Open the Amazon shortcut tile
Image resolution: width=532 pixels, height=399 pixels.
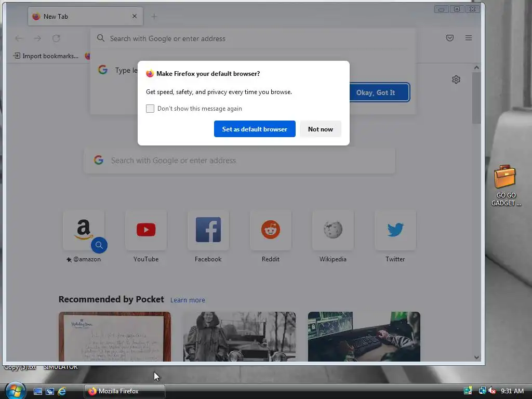[x=84, y=230]
